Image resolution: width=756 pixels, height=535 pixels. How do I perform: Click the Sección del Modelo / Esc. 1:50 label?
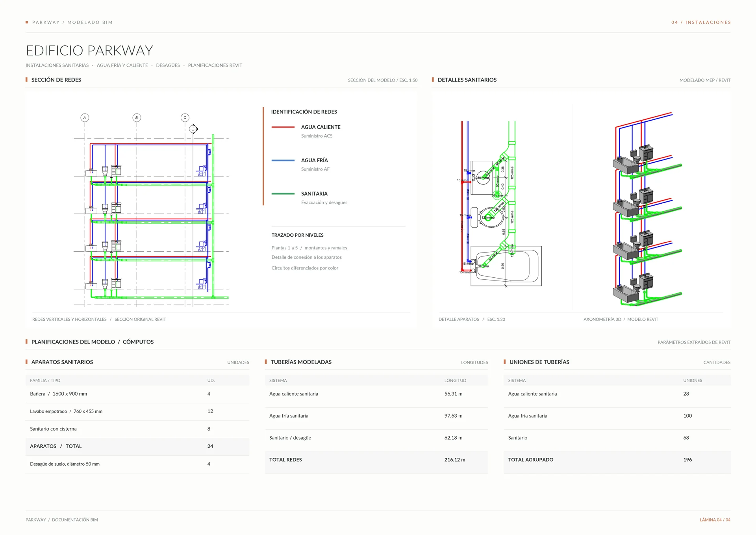click(383, 80)
